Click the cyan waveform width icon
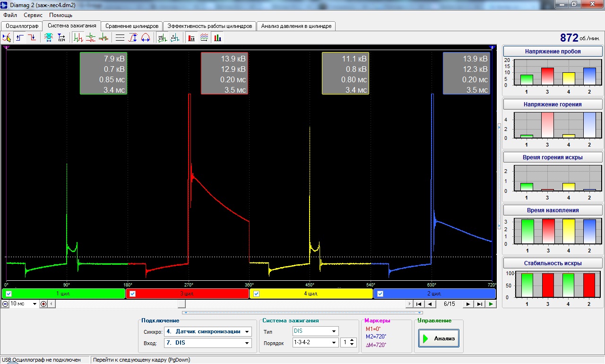 coord(49,38)
